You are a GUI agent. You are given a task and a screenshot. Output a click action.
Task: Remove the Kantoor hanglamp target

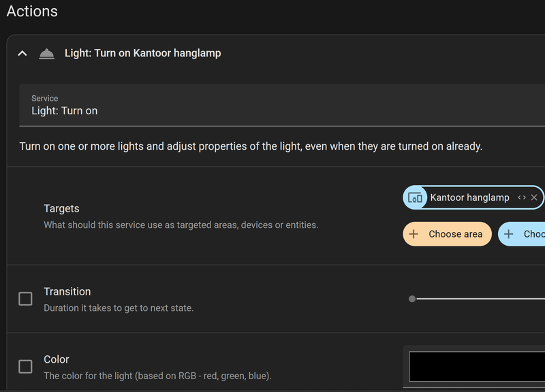[x=534, y=197]
